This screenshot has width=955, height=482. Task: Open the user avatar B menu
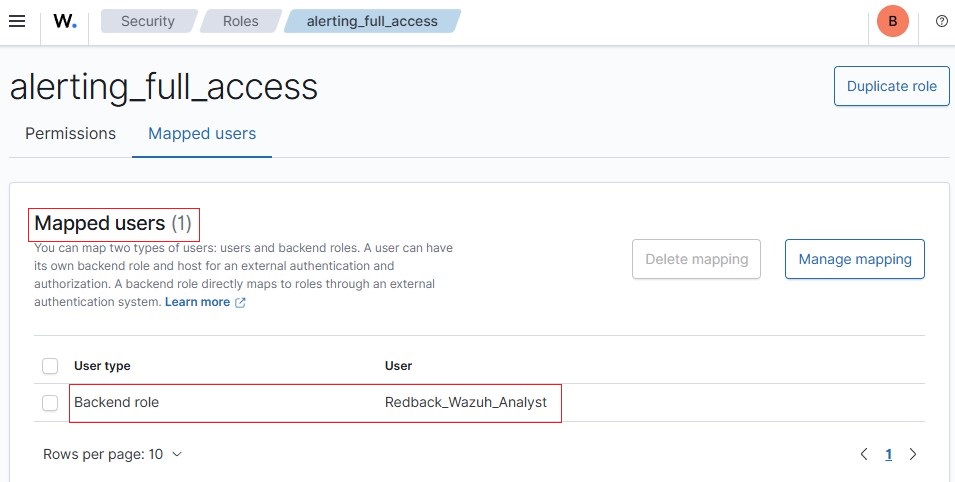click(892, 21)
